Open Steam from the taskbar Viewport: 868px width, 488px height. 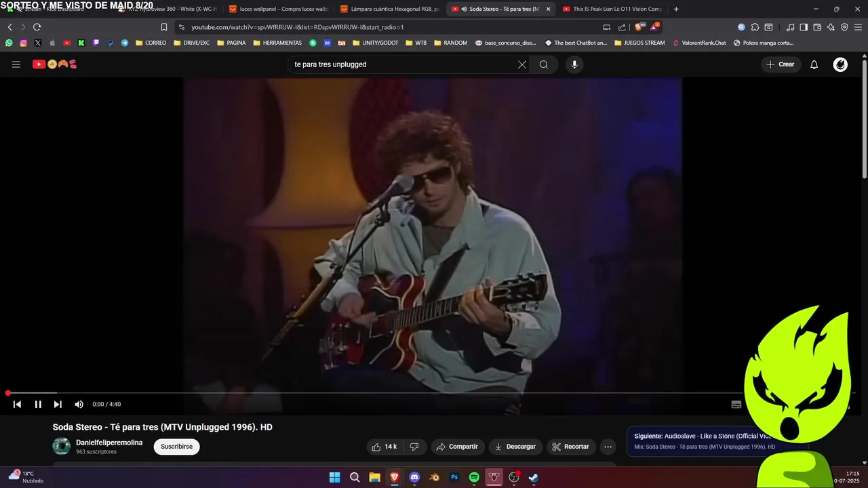(534, 477)
